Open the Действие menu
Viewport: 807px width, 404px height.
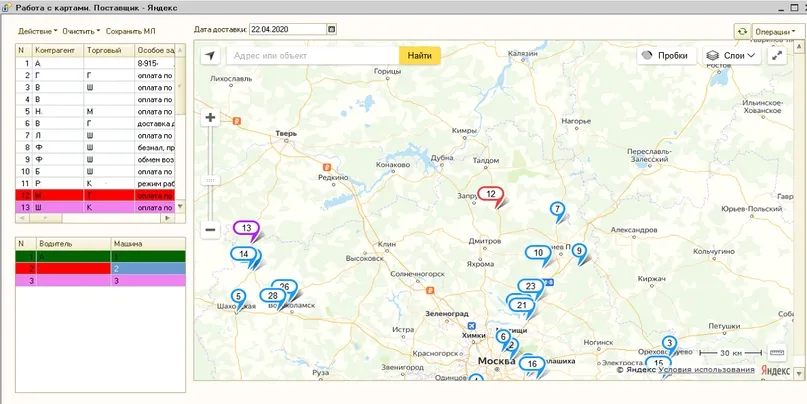pos(38,31)
